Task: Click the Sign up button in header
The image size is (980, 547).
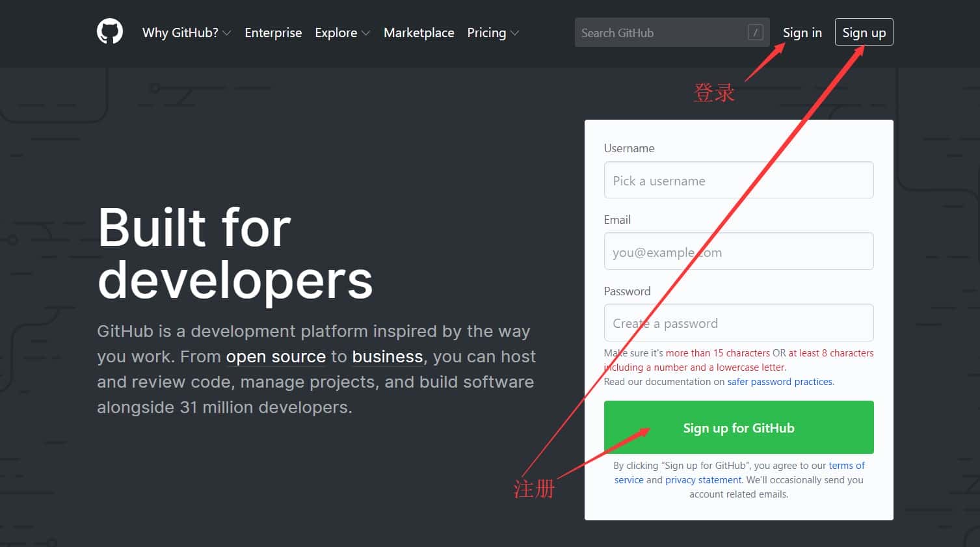Action: 864,33
